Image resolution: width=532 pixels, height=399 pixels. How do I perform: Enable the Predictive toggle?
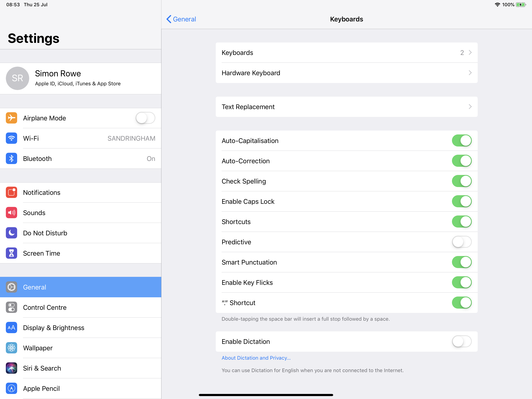(x=462, y=242)
